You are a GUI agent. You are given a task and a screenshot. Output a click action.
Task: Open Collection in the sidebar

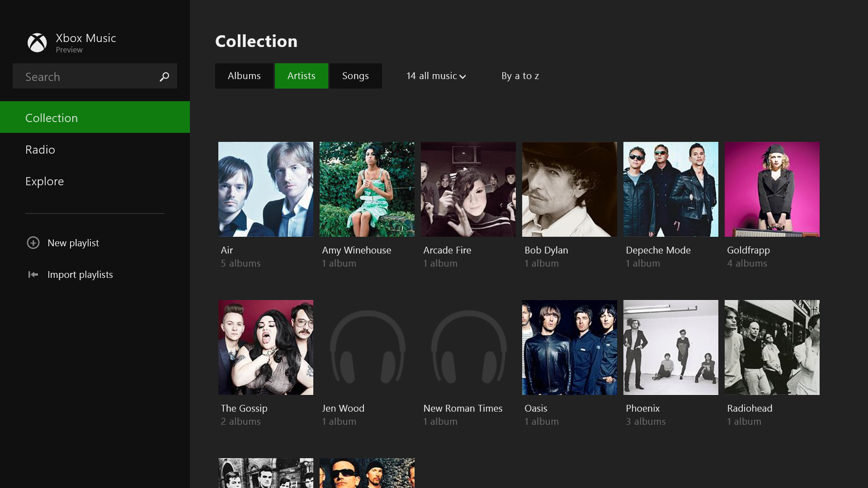[x=95, y=117]
